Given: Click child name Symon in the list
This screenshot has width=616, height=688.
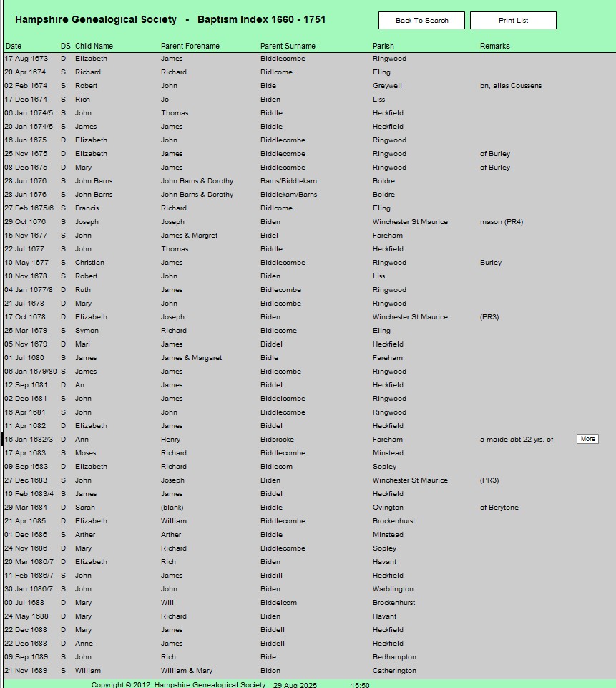Looking at the screenshot, I should [87, 331].
